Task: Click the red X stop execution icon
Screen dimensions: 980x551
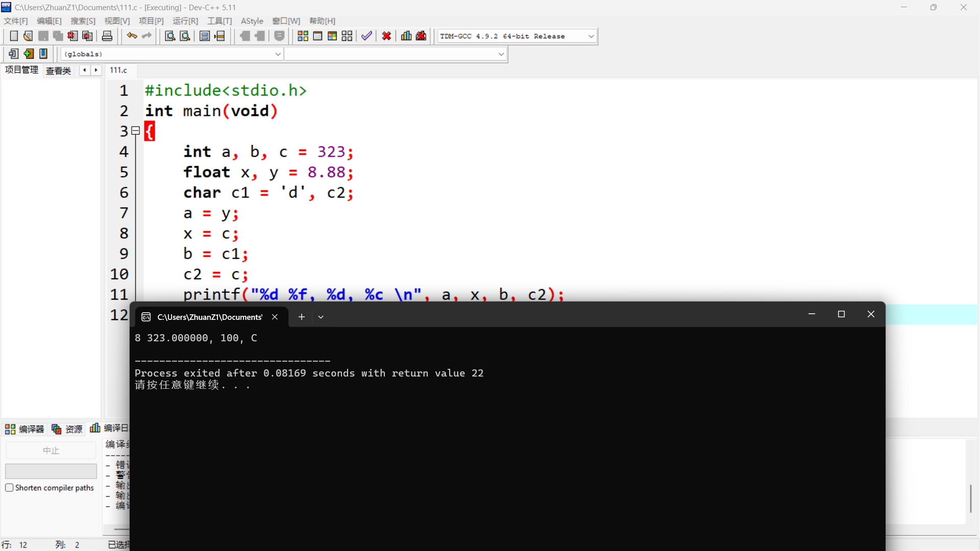Action: tap(386, 36)
